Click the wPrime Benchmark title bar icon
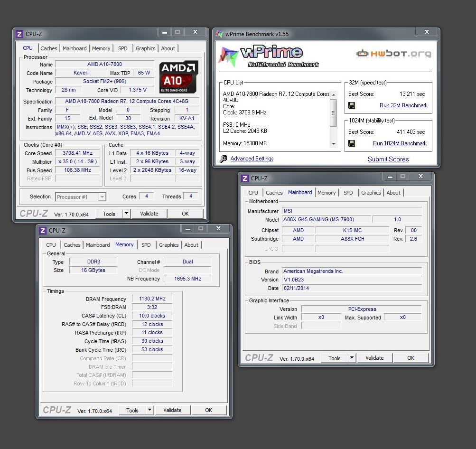Screen dimensions: 476x449 [219, 34]
